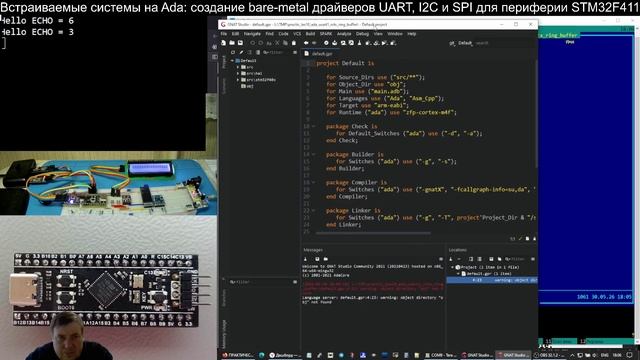Click the editor horizontal scrollbar
This screenshot has height=360, width=640.
(x=373, y=233)
